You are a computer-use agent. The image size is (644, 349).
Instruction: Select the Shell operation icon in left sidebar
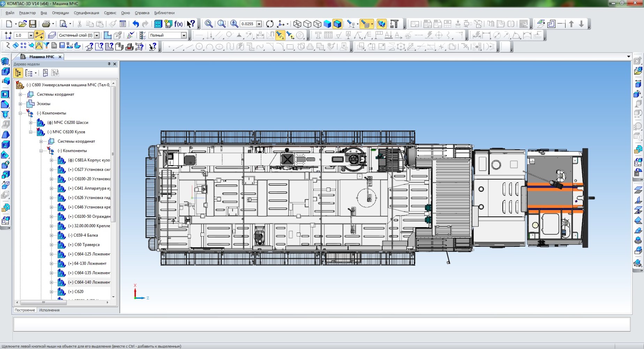6,145
